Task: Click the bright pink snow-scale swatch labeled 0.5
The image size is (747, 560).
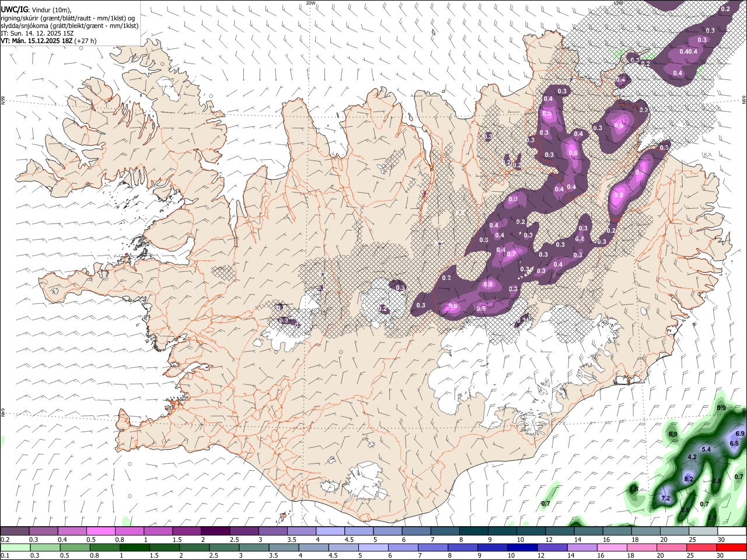Action: pyautogui.click(x=100, y=531)
